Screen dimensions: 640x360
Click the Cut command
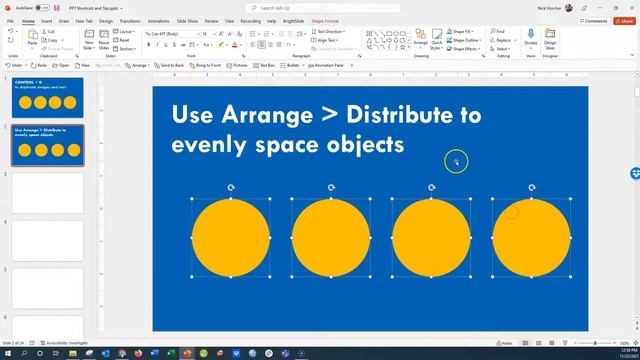(x=48, y=31)
